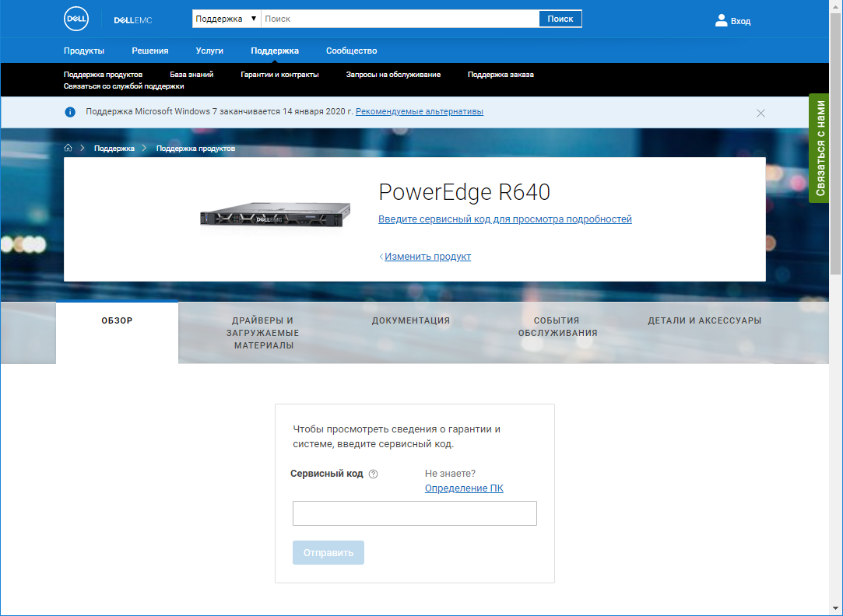The width and height of the screenshot is (843, 616).
Task: Select Гарантии и контракты submenu item
Action: (279, 75)
